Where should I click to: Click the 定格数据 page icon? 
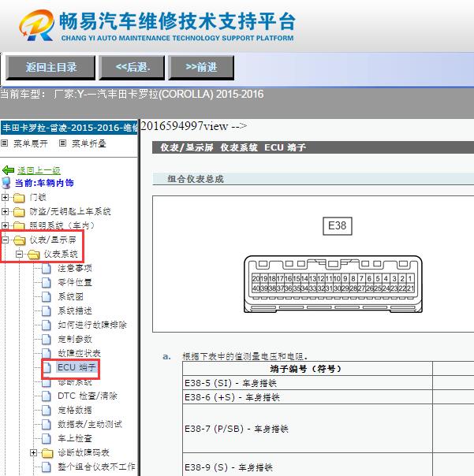click(47, 410)
